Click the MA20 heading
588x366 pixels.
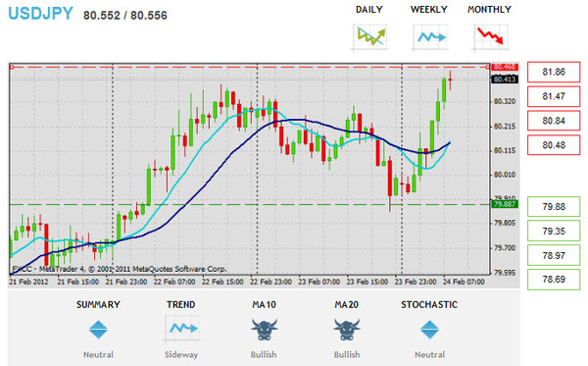click(347, 304)
